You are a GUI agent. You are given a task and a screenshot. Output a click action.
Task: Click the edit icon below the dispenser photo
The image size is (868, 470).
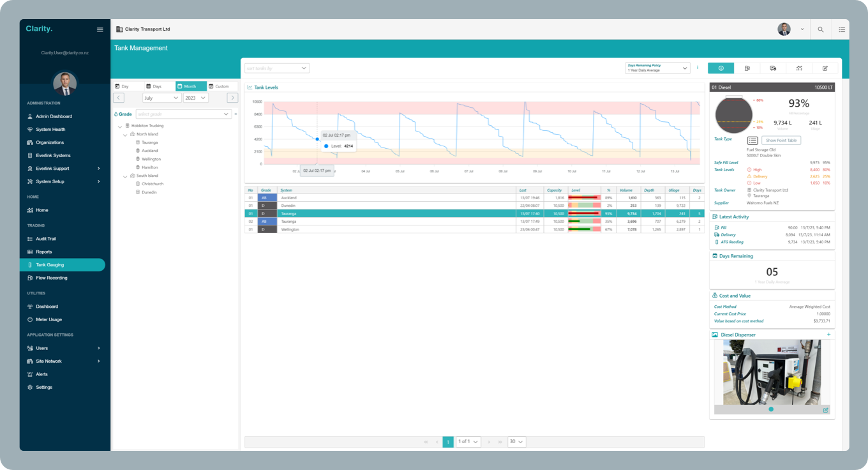[x=825, y=410]
